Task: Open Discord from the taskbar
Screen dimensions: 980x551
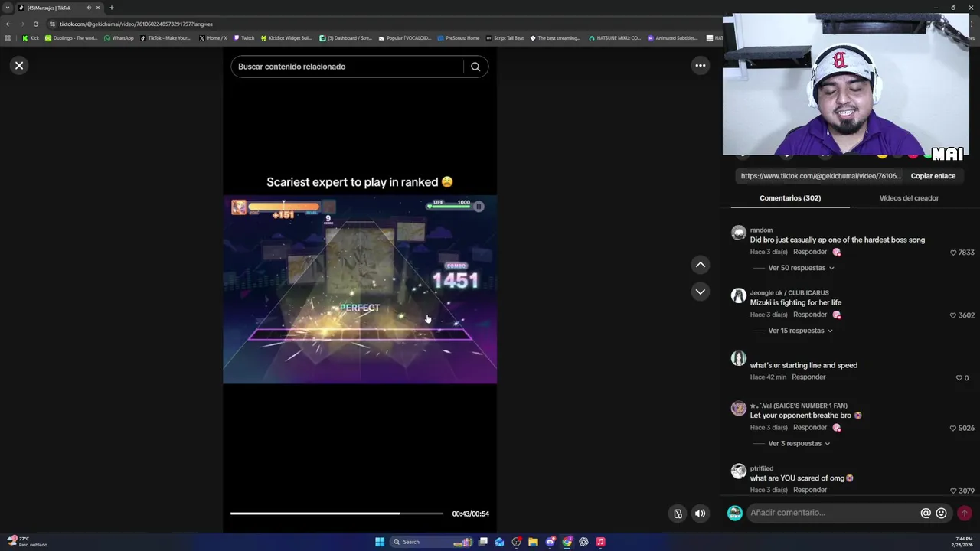Action: (x=550, y=542)
